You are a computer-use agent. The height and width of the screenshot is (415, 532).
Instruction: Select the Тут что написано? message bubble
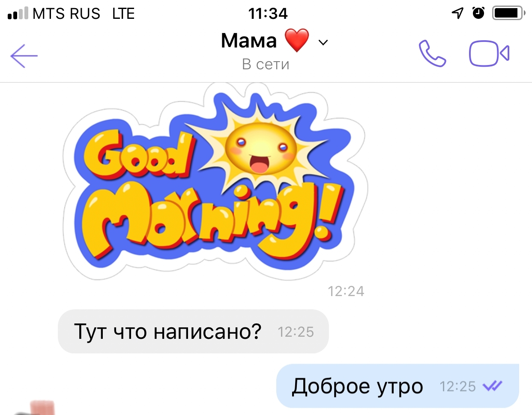(193, 332)
